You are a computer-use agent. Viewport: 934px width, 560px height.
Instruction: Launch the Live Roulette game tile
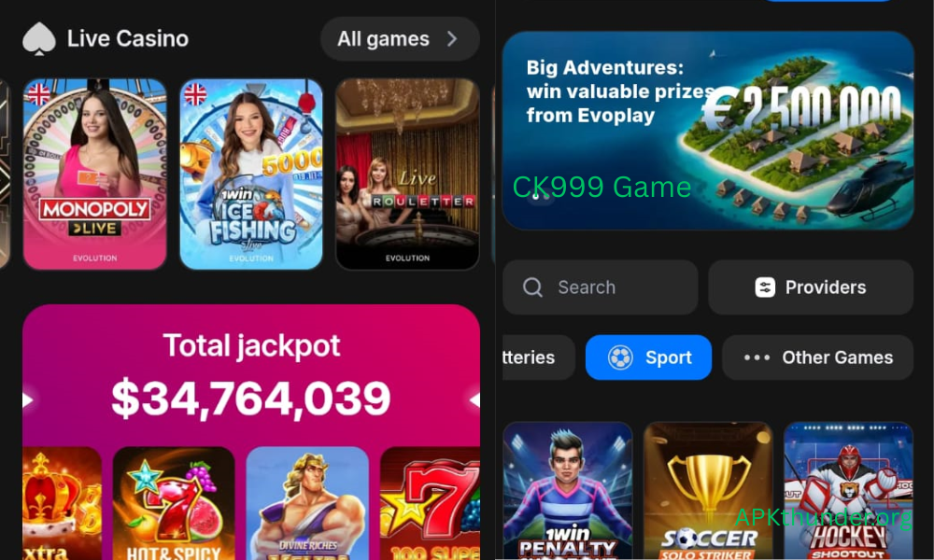tap(407, 174)
